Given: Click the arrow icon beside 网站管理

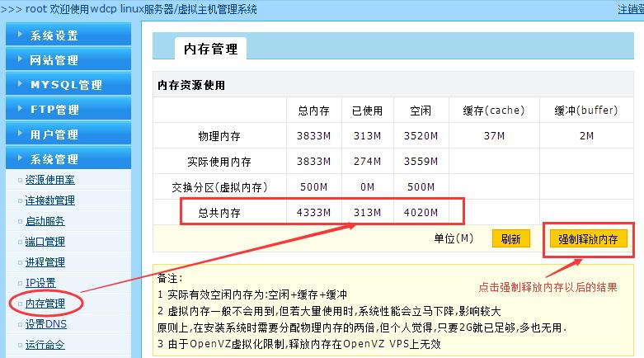Looking at the screenshot, I should pyautogui.click(x=21, y=59).
